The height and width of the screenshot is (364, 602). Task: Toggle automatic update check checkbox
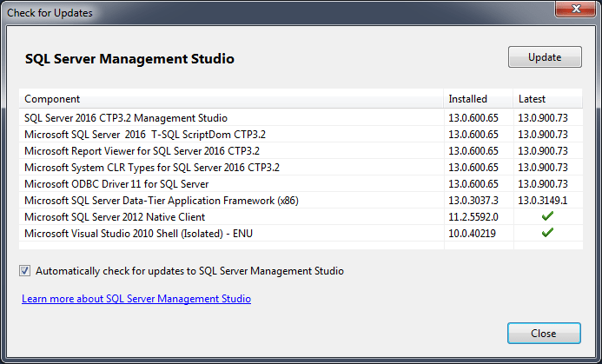(24, 271)
